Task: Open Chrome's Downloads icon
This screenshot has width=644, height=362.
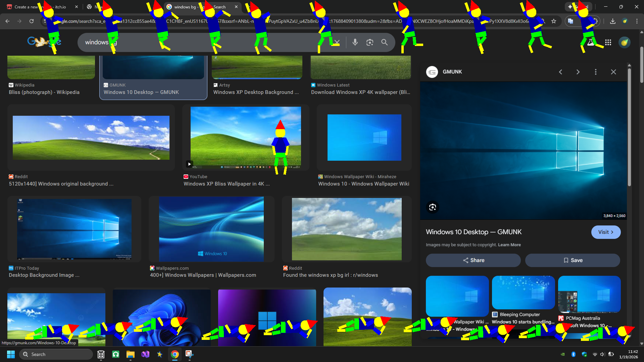Action: pyautogui.click(x=613, y=21)
